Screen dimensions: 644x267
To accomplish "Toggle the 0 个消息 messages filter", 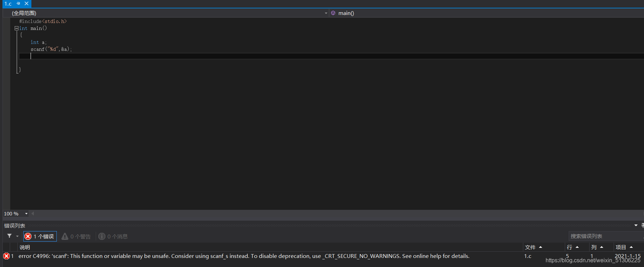I will coord(113,236).
